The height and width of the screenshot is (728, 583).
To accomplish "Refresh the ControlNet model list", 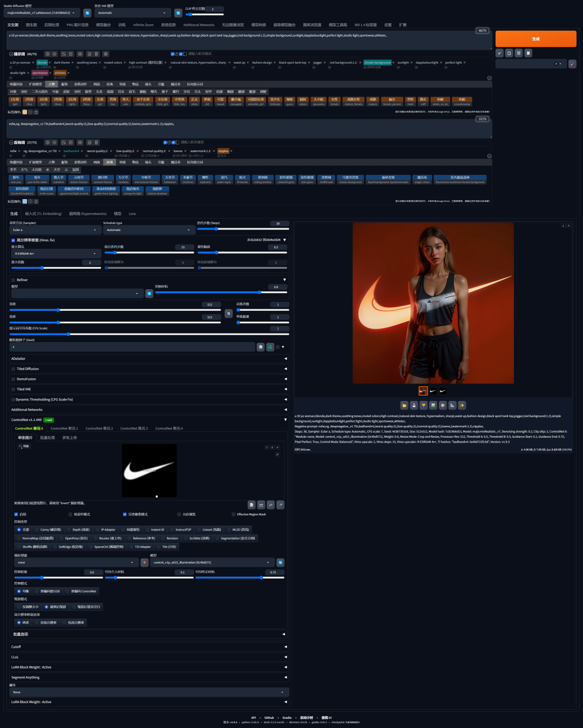I will pos(280,562).
